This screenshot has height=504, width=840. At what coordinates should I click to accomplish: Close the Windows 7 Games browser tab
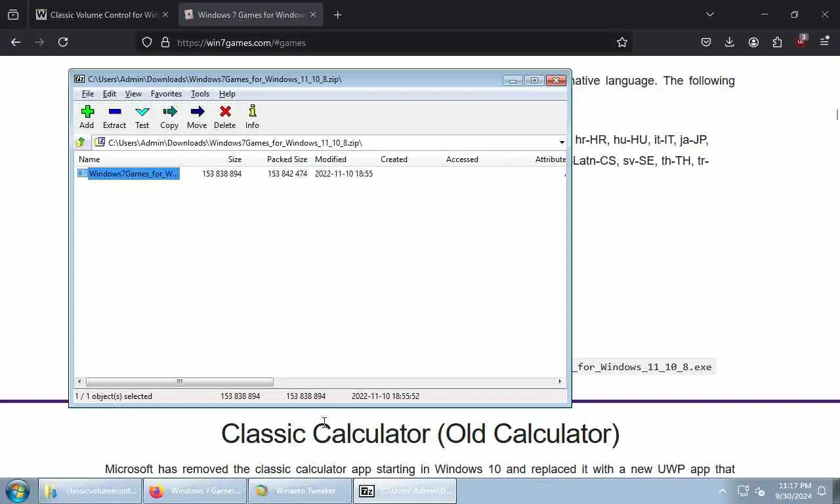(312, 14)
